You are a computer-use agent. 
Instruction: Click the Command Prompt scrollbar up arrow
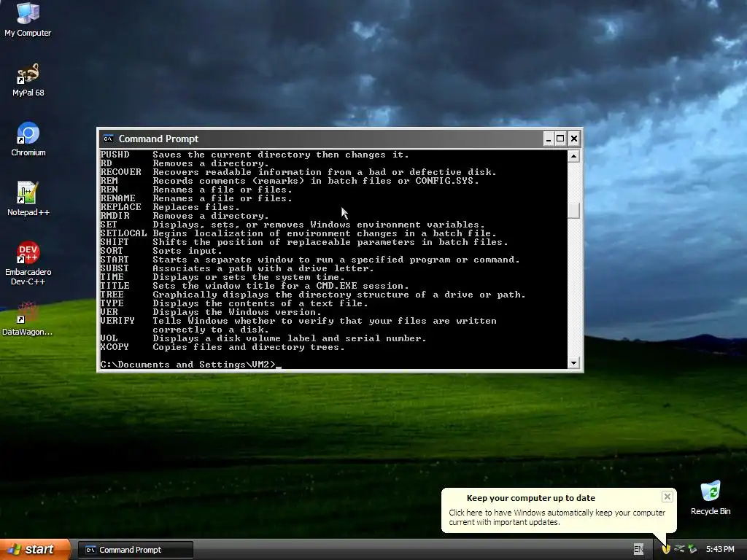[x=573, y=156]
